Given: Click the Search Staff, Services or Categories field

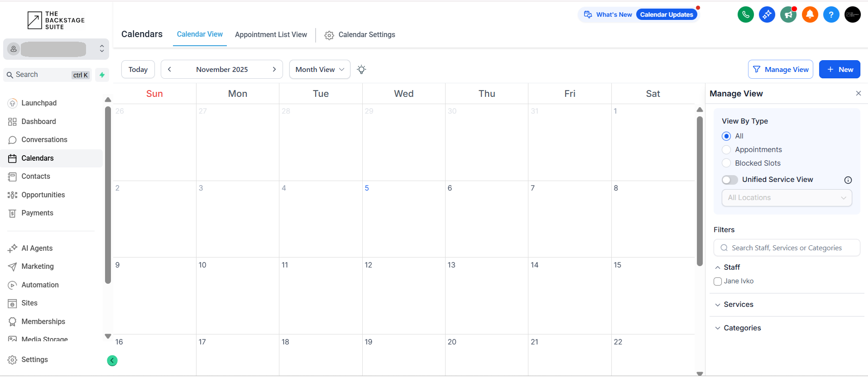Looking at the screenshot, I should [x=787, y=248].
